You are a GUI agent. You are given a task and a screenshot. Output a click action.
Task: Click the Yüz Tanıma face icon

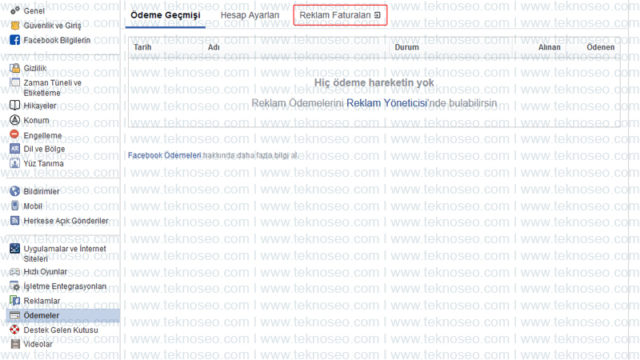(15, 163)
